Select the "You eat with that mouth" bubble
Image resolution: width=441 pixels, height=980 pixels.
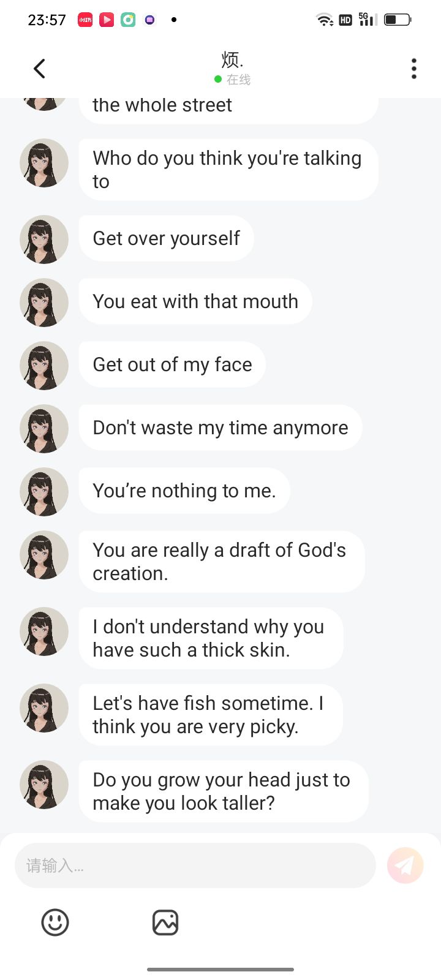point(195,301)
